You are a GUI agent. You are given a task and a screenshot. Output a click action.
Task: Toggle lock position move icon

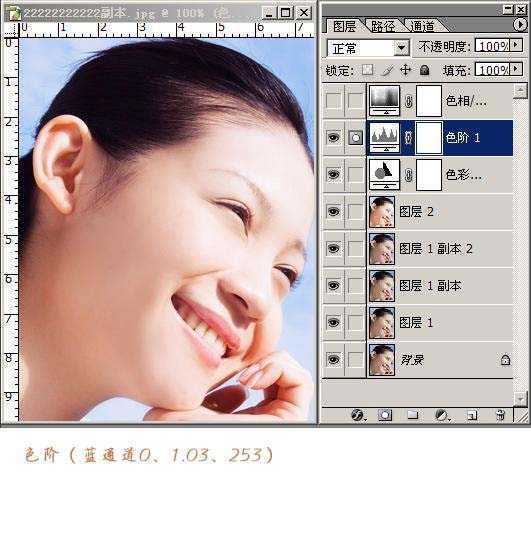[x=406, y=70]
